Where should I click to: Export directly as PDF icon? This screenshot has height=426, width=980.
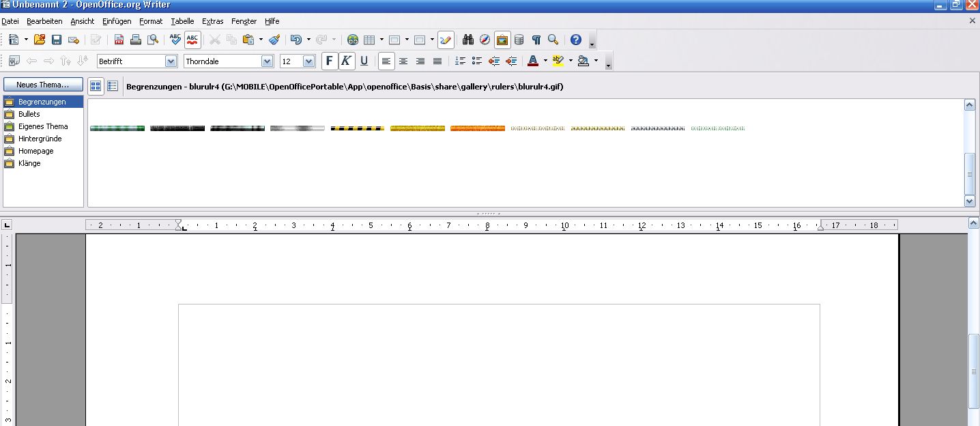(x=119, y=40)
